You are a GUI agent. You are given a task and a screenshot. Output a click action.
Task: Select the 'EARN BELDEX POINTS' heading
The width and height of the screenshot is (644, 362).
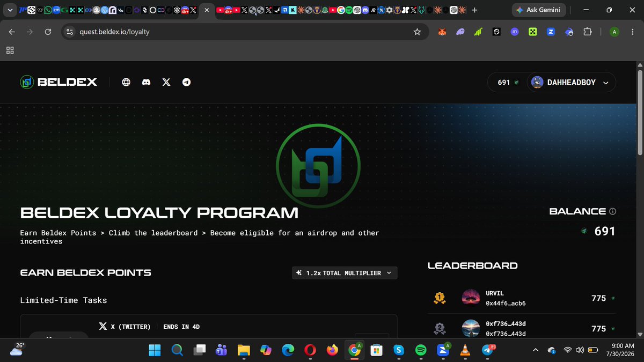(x=85, y=272)
